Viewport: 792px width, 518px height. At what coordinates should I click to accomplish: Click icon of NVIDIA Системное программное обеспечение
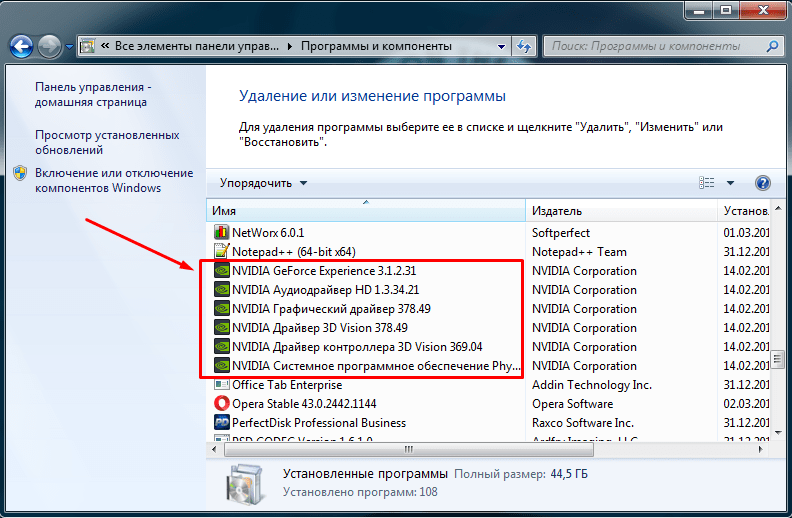coord(221,366)
